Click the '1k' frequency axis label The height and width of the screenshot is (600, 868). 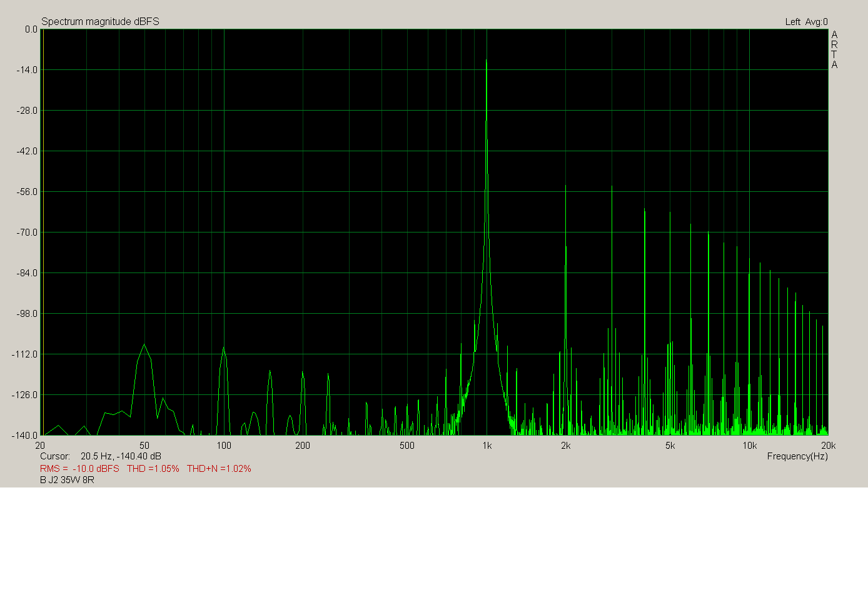click(487, 446)
